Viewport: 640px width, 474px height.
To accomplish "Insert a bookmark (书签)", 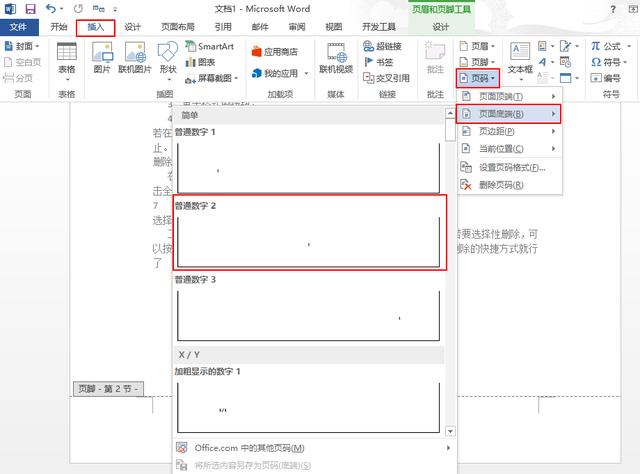I will point(378,62).
